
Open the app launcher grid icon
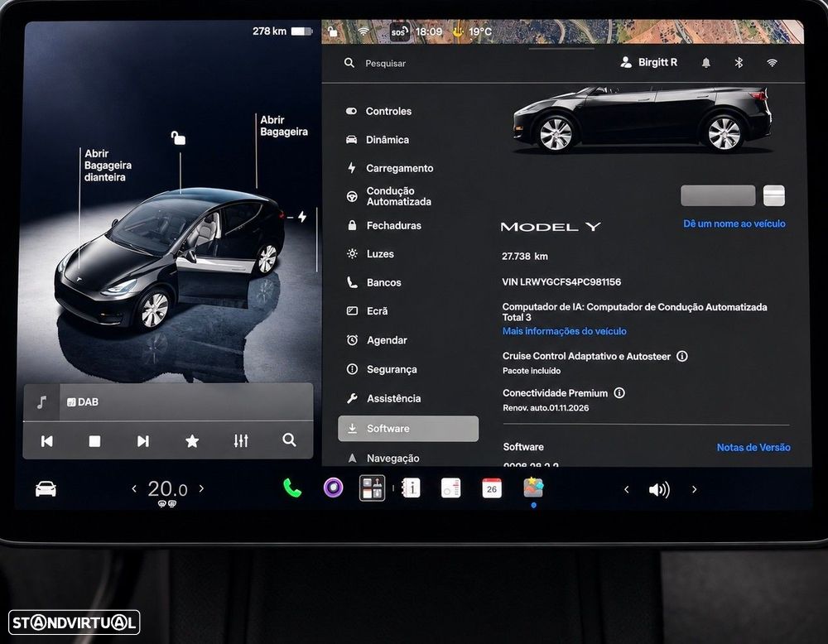[x=373, y=488]
